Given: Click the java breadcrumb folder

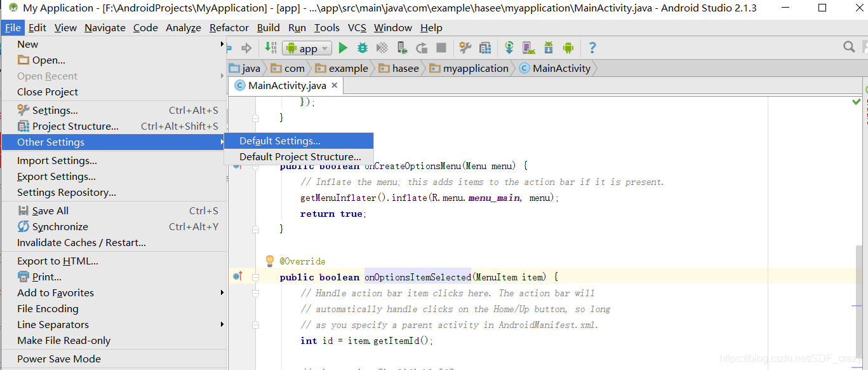Looking at the screenshot, I should (244, 69).
